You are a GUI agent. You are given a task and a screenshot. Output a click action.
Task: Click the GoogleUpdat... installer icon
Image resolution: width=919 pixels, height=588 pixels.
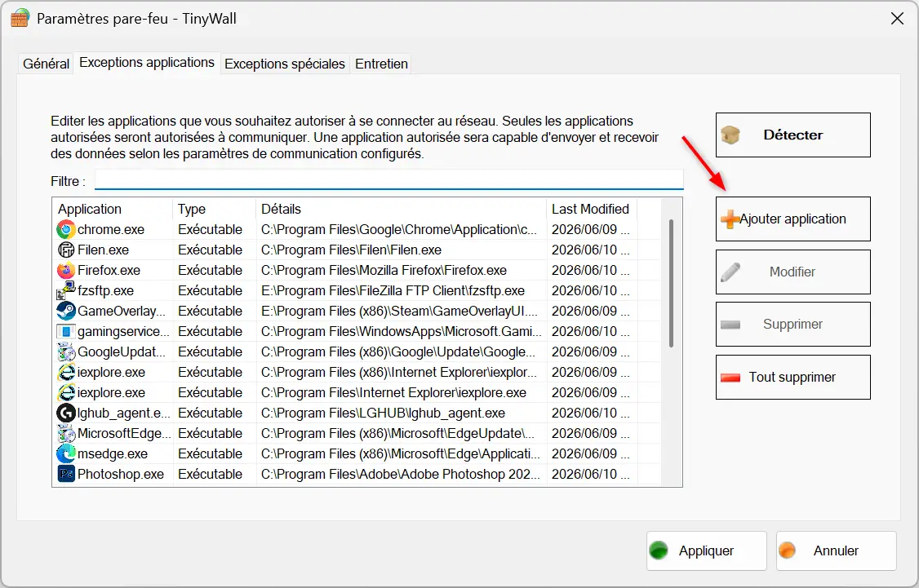coord(65,352)
